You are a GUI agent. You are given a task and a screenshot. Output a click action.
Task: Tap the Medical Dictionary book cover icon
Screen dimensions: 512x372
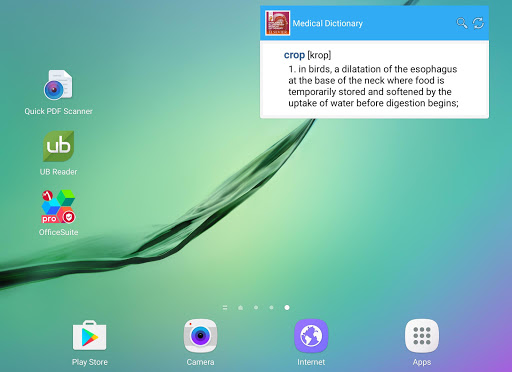click(277, 23)
